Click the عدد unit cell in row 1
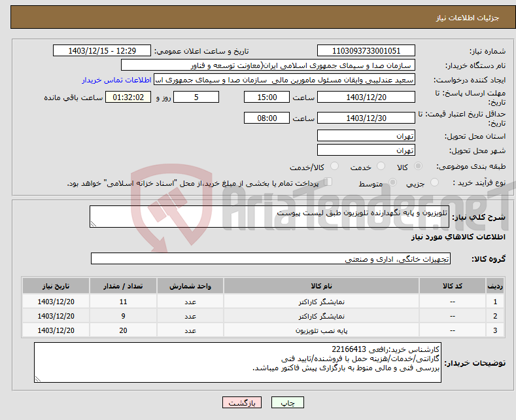 (190, 302)
